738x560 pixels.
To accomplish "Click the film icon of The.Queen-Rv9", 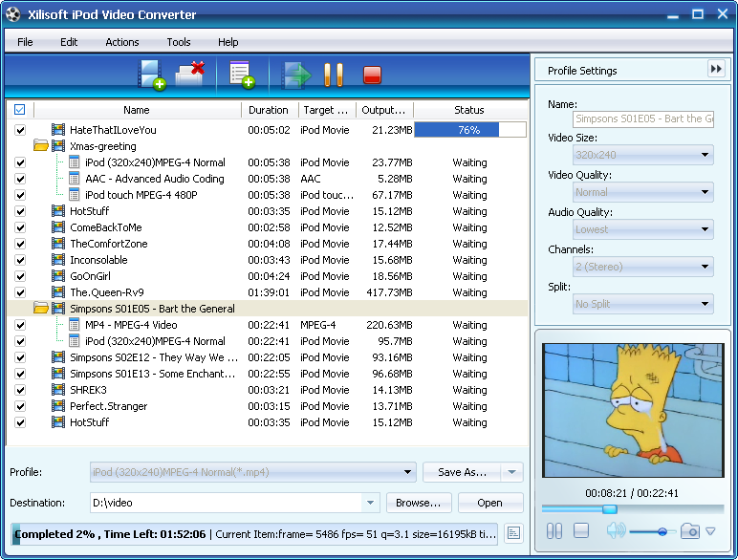I will 58,292.
